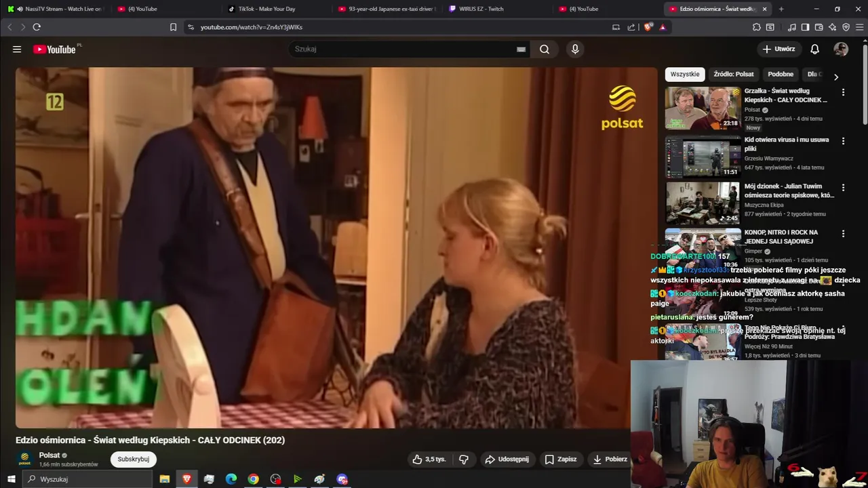Bookmark this page with the bookmark icon
This screenshot has height=488, width=868.
click(173, 27)
